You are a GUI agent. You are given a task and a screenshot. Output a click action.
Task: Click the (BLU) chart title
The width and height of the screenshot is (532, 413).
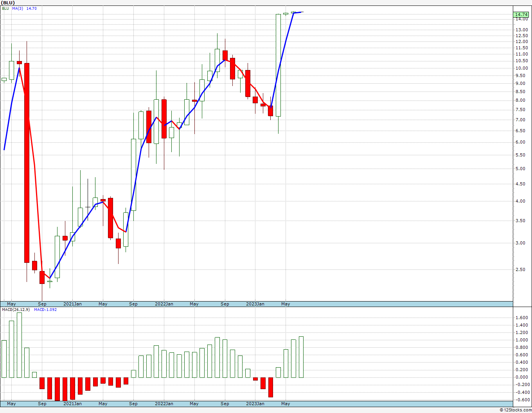coord(8,3)
